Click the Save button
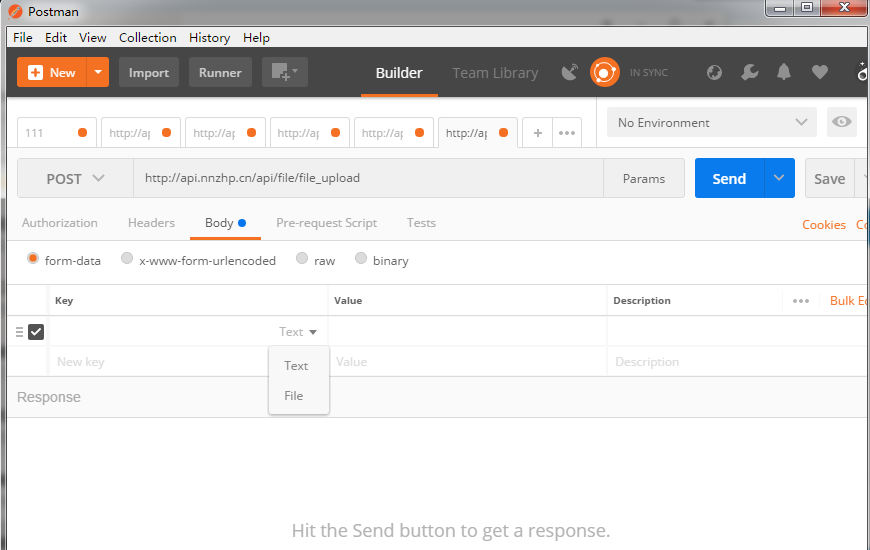Screen dimensions: 870x550 pyautogui.click(x=829, y=178)
